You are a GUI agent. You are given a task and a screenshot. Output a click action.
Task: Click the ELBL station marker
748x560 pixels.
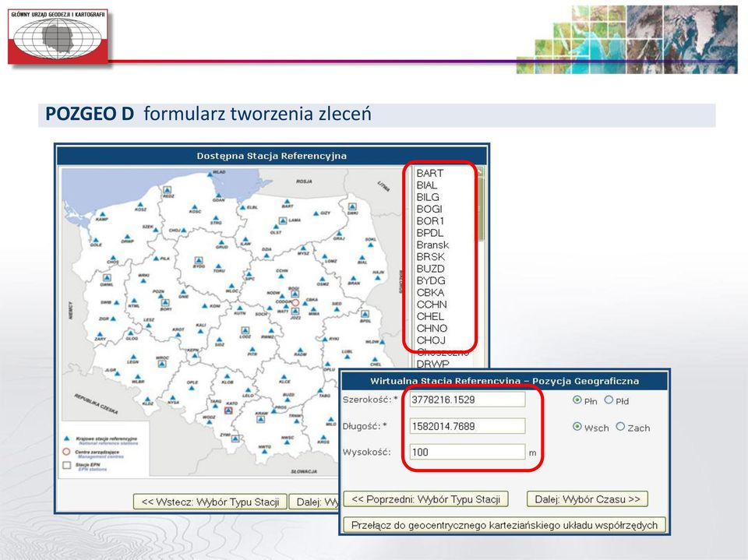[x=242, y=207]
